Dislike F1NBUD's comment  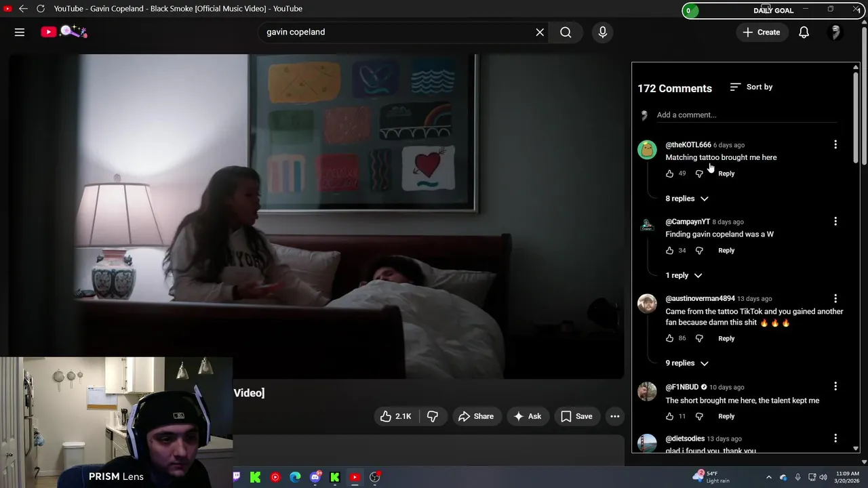[699, 416]
